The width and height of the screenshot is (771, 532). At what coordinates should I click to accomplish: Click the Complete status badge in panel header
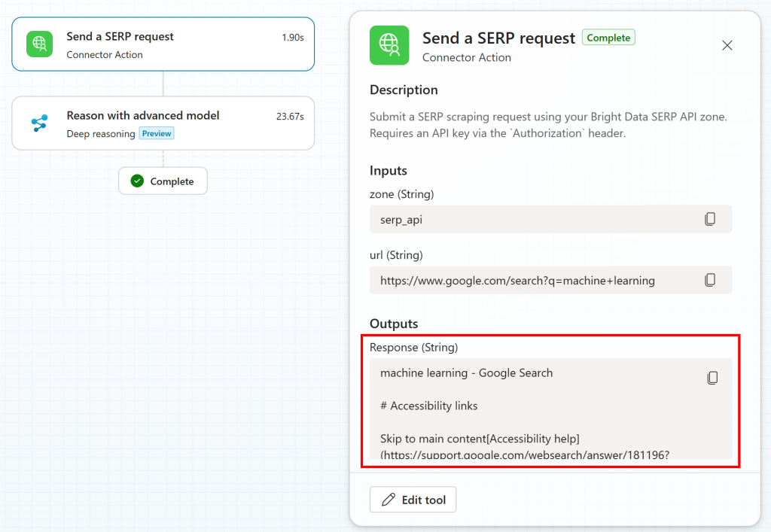(608, 37)
